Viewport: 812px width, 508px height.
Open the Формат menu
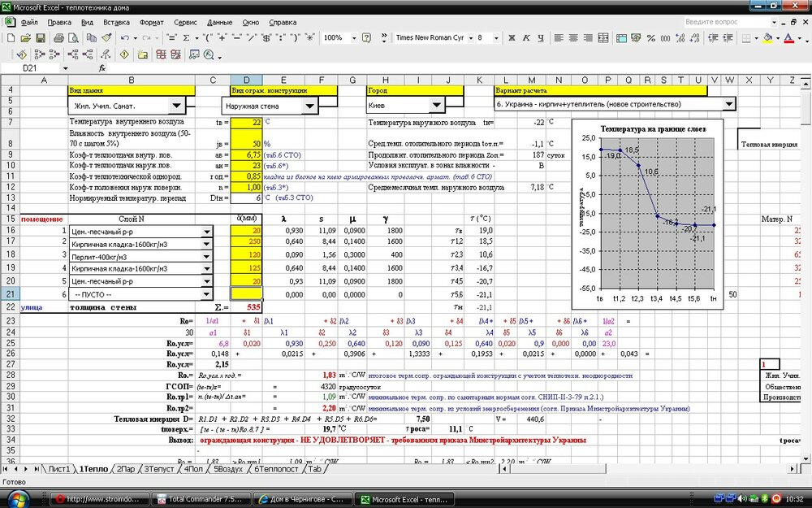(x=151, y=22)
